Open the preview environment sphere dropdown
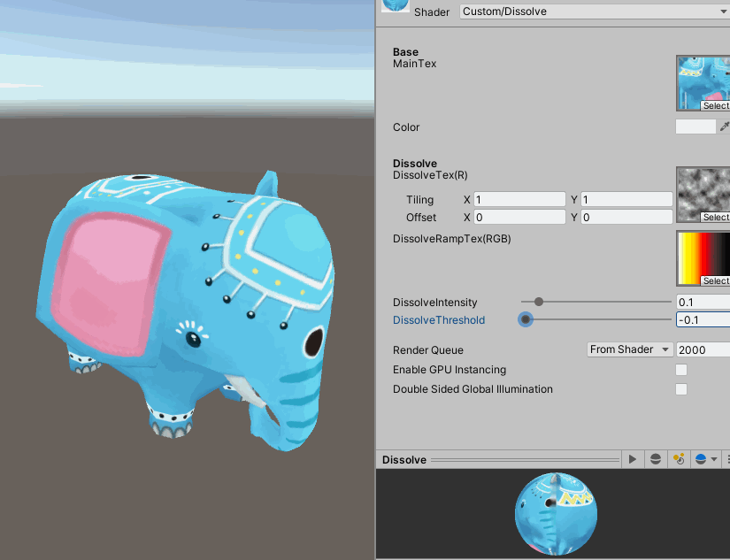Viewport: 730px width, 560px height. pyautogui.click(x=705, y=459)
